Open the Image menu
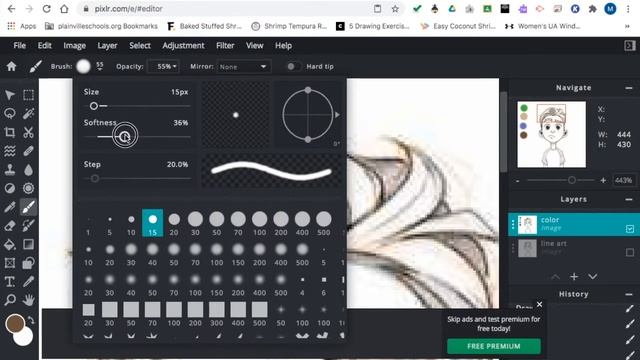 tap(74, 45)
